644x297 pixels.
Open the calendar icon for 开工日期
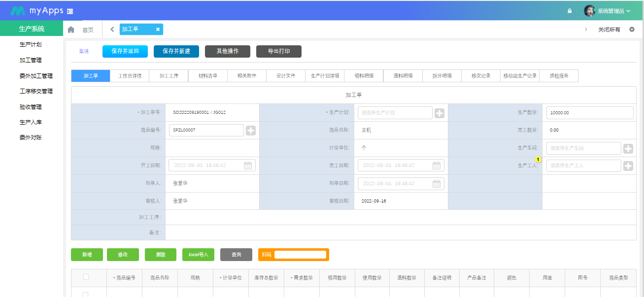(248, 165)
